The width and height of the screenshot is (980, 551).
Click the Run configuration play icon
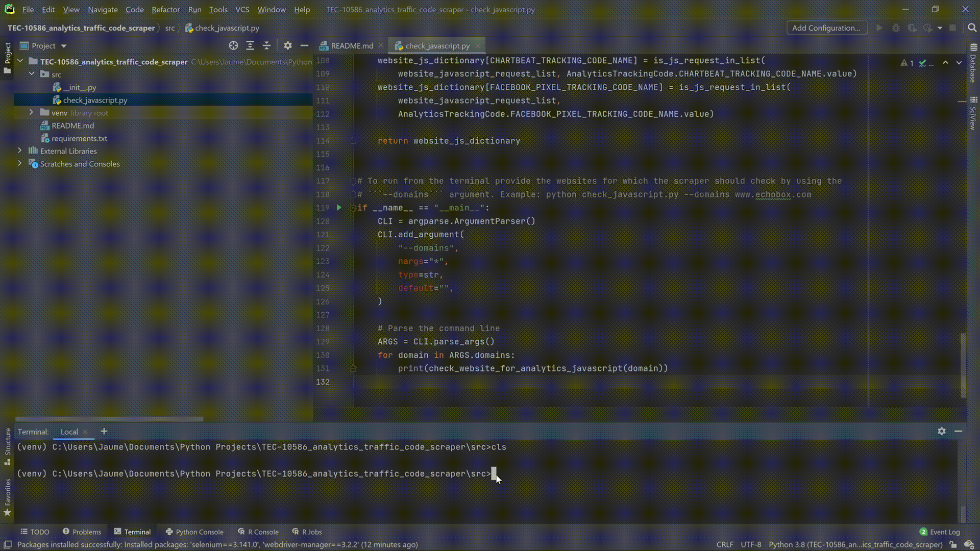879,28
